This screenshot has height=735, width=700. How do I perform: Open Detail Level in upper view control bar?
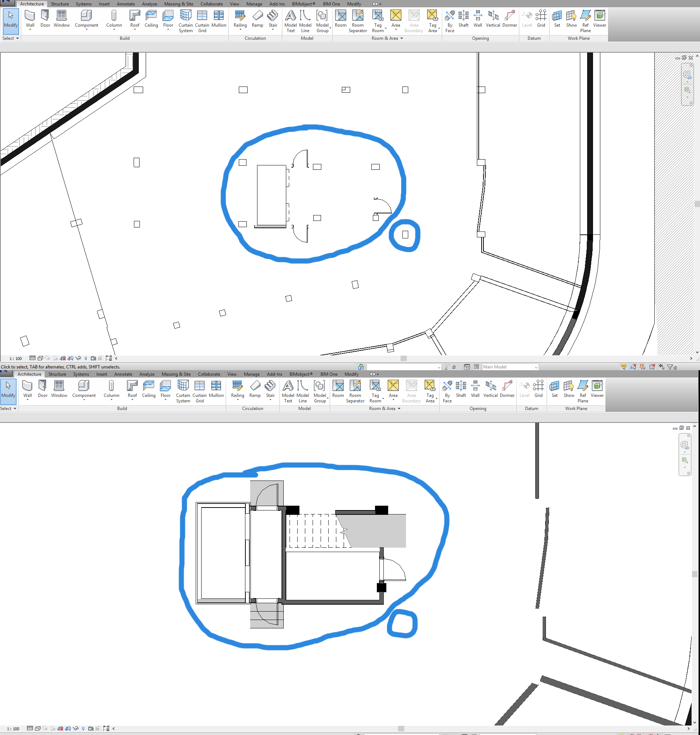(32, 358)
